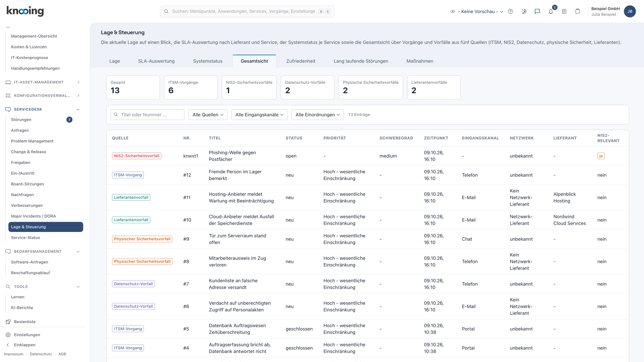This screenshot has height=362, width=644.
Task: Open the Alle Eingangskanäle dropdown
Action: click(259, 115)
